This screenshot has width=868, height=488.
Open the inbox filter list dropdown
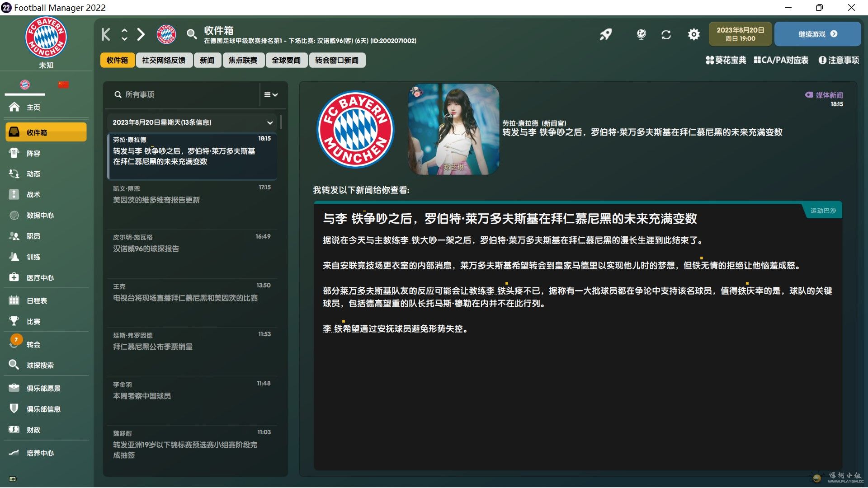coord(271,94)
